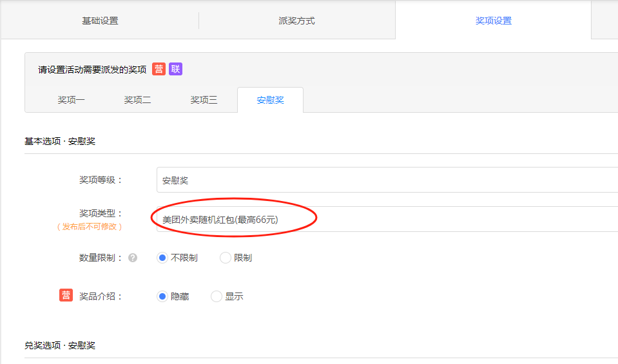Open the 奖项二 sub-tab
The width and height of the screenshot is (618, 364).
pos(137,100)
